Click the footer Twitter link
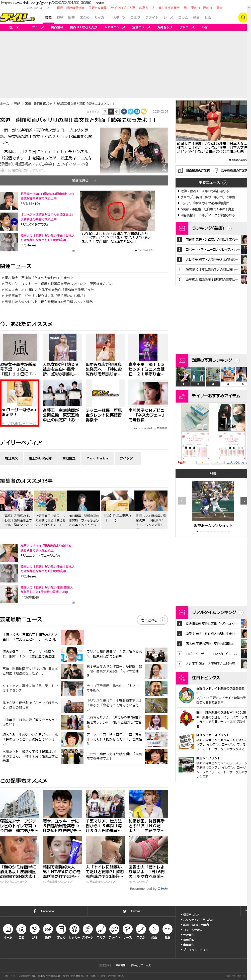 [x=131, y=911]
